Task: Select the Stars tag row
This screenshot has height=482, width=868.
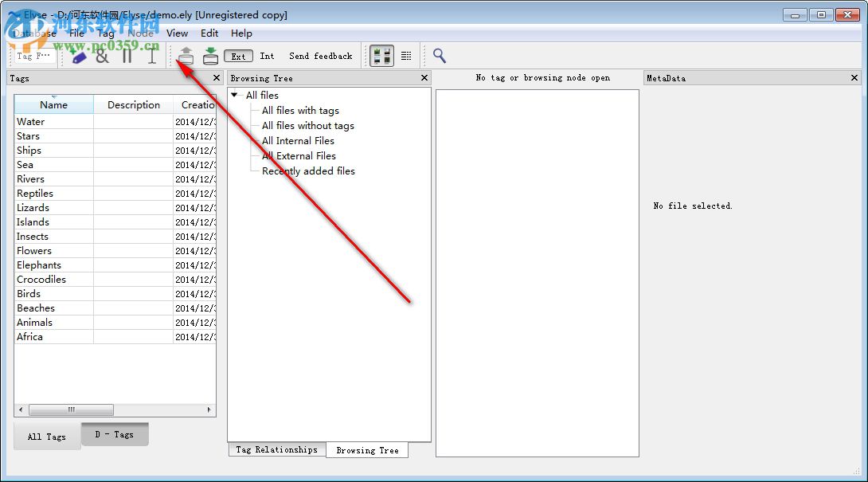Action: pos(115,135)
